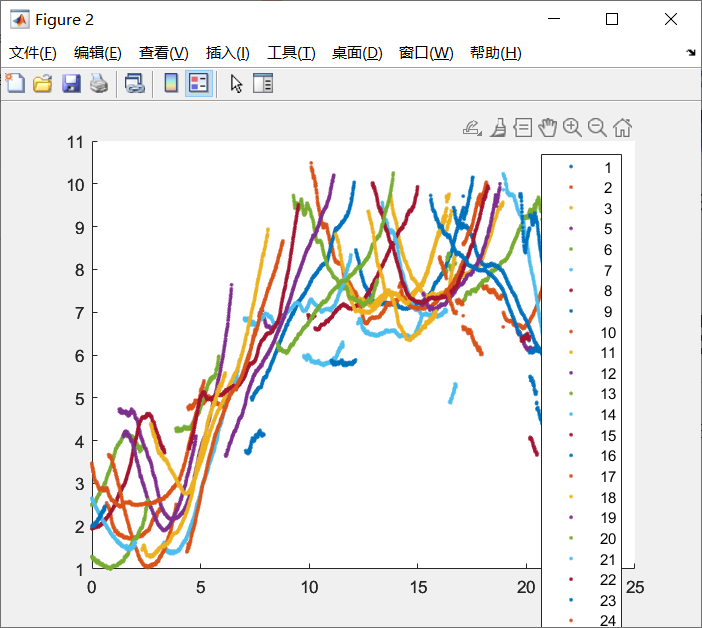The height and width of the screenshot is (628, 702).
Task: Click the Print Figure icon
Action: (x=99, y=83)
